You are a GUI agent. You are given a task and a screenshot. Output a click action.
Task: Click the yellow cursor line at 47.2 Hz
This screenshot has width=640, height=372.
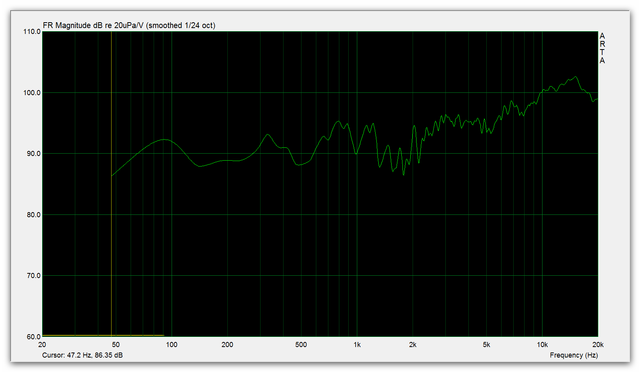[x=111, y=184]
